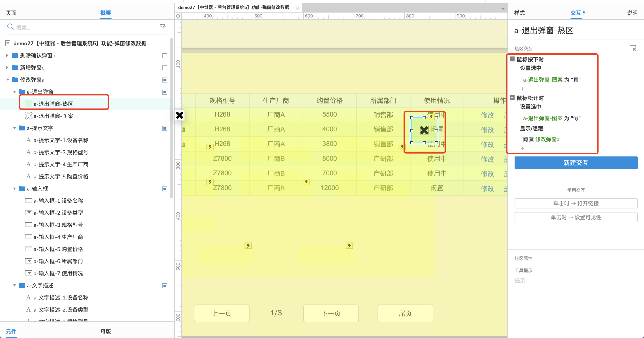The image size is (644, 338).
Task: Open the 说明 tab
Action: tap(632, 13)
